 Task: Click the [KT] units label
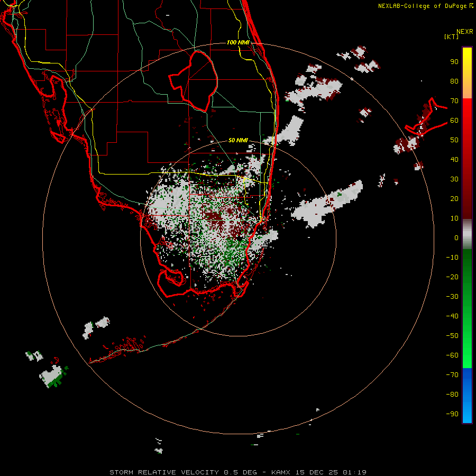pos(452,36)
